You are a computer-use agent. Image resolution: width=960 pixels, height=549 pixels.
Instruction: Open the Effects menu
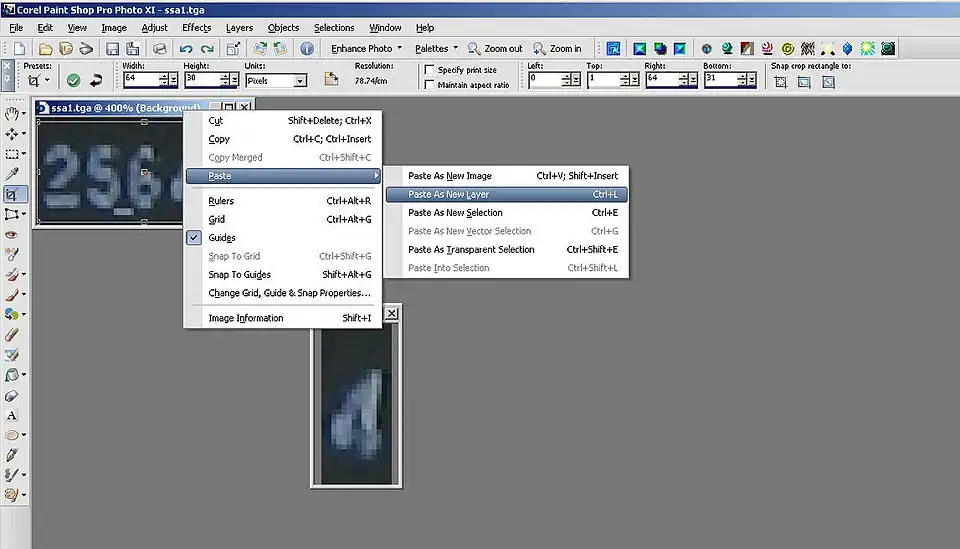(196, 28)
